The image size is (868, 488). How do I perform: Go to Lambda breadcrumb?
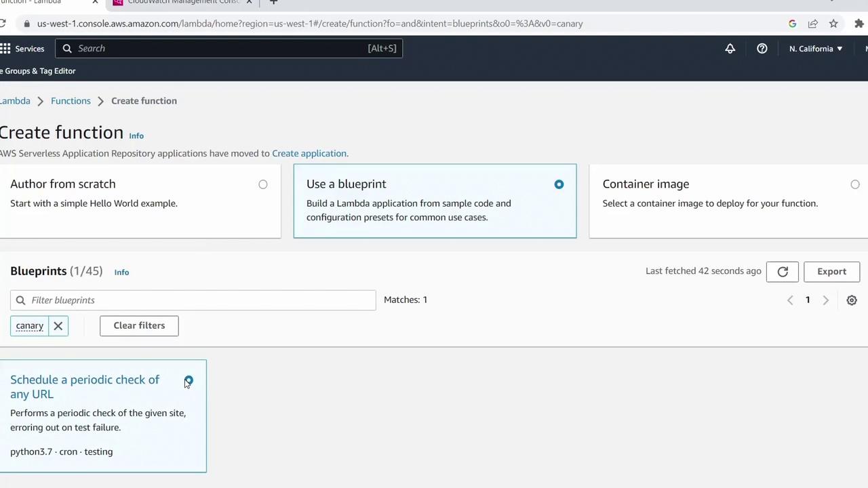(15, 101)
